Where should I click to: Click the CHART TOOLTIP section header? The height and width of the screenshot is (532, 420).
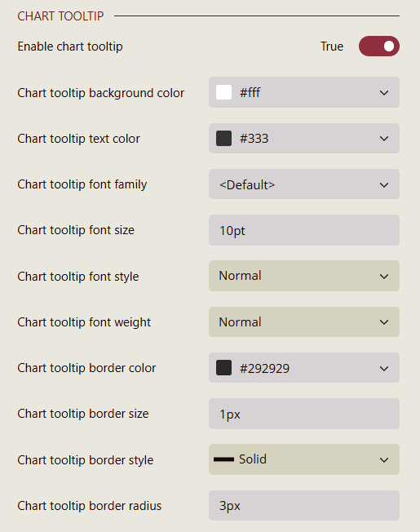pyautogui.click(x=60, y=16)
